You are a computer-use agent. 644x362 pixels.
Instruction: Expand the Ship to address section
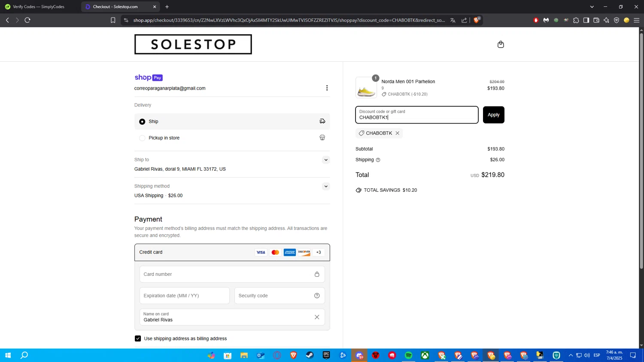click(326, 160)
